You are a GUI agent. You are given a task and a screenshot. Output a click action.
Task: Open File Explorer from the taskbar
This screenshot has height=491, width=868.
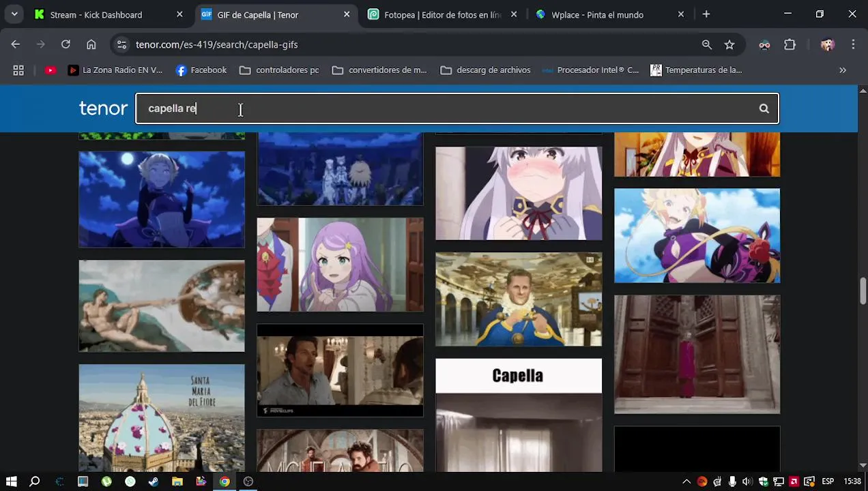(x=177, y=481)
